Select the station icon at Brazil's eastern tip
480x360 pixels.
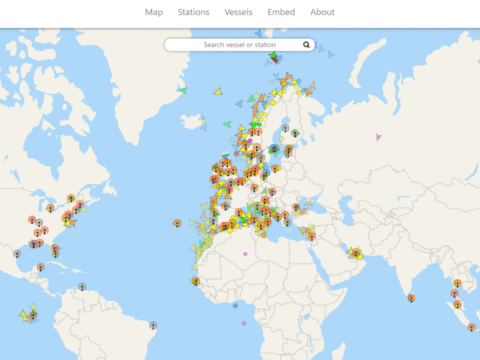click(153, 325)
